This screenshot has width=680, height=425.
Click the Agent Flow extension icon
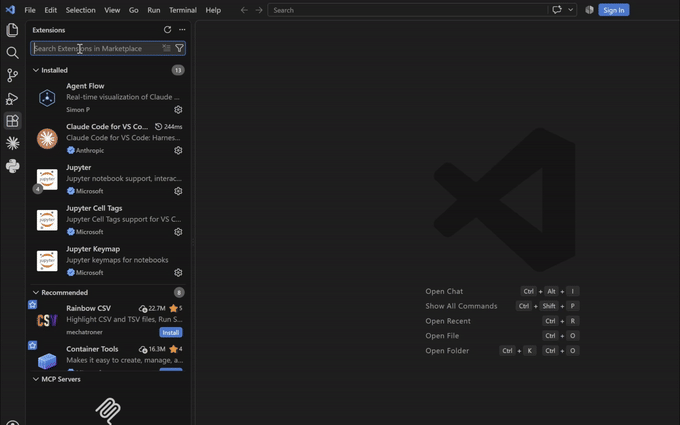tap(47, 98)
